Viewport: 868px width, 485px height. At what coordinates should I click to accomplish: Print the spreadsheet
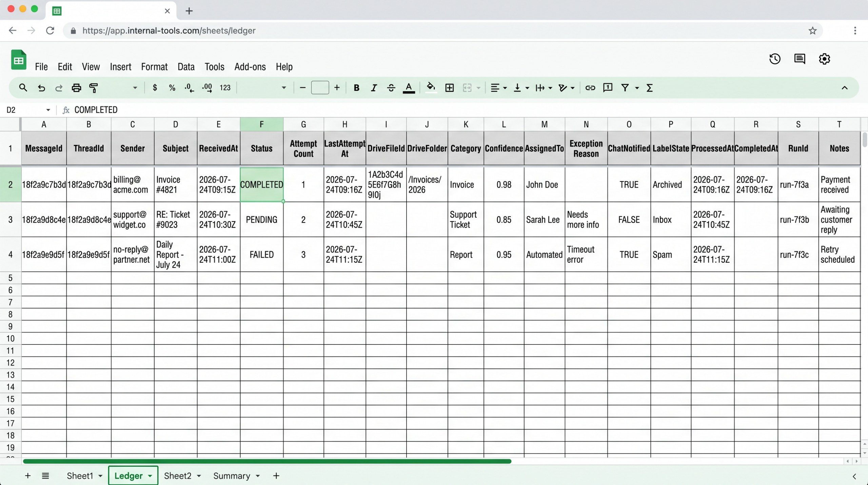[x=76, y=88]
